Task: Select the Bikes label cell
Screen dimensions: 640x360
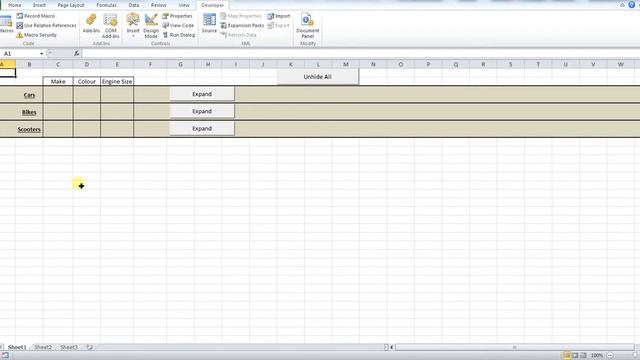Action: coord(29,112)
